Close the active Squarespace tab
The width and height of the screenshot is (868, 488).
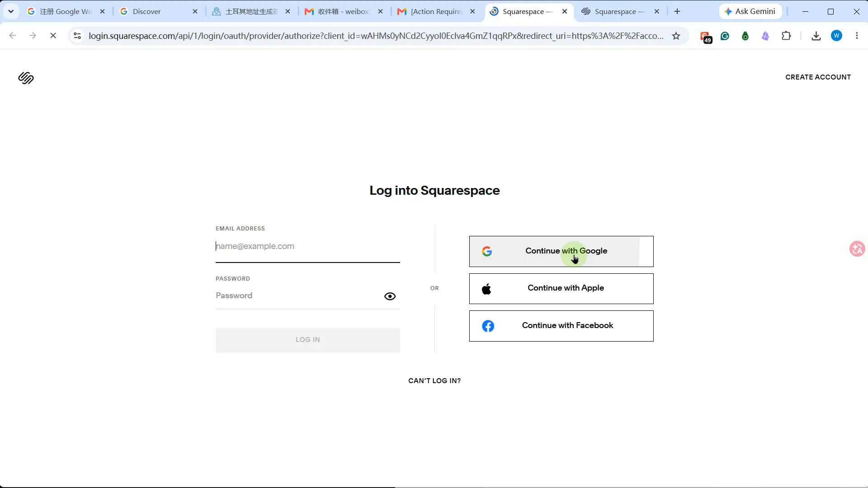(x=565, y=11)
